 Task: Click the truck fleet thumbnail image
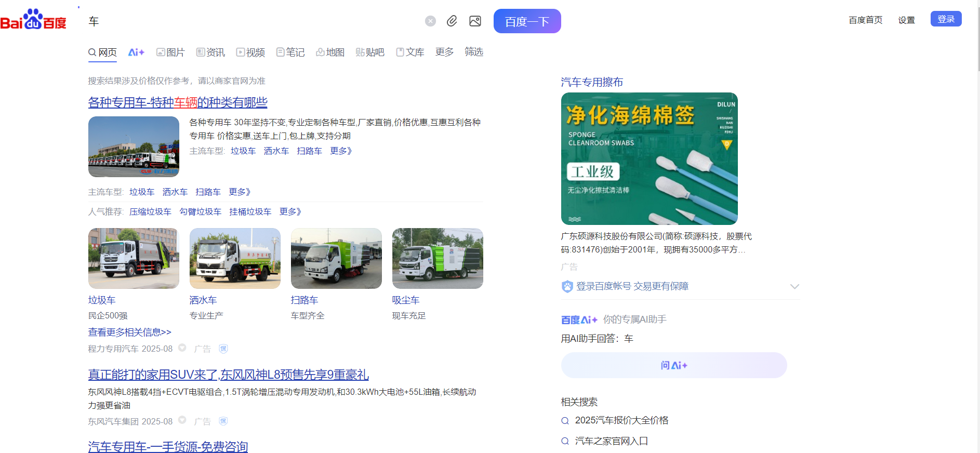tap(134, 146)
